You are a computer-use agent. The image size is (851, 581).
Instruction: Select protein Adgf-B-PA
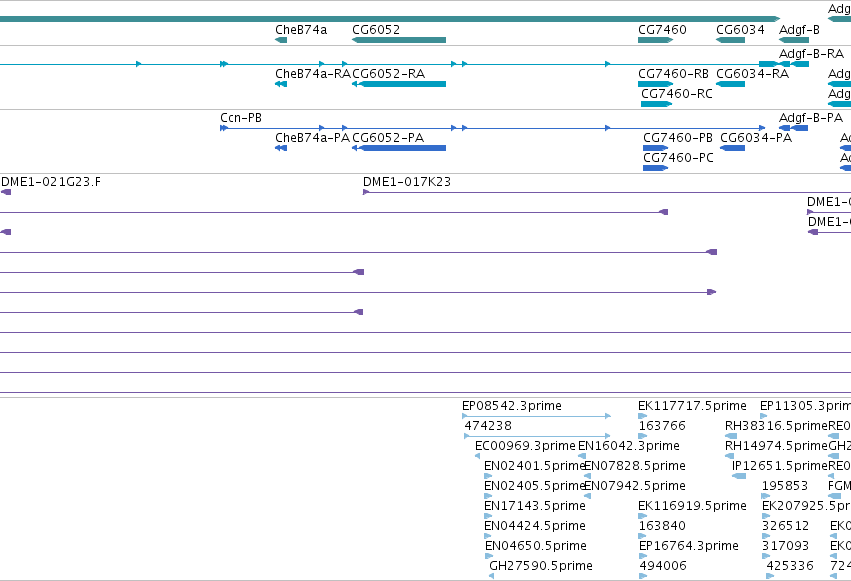click(x=793, y=128)
